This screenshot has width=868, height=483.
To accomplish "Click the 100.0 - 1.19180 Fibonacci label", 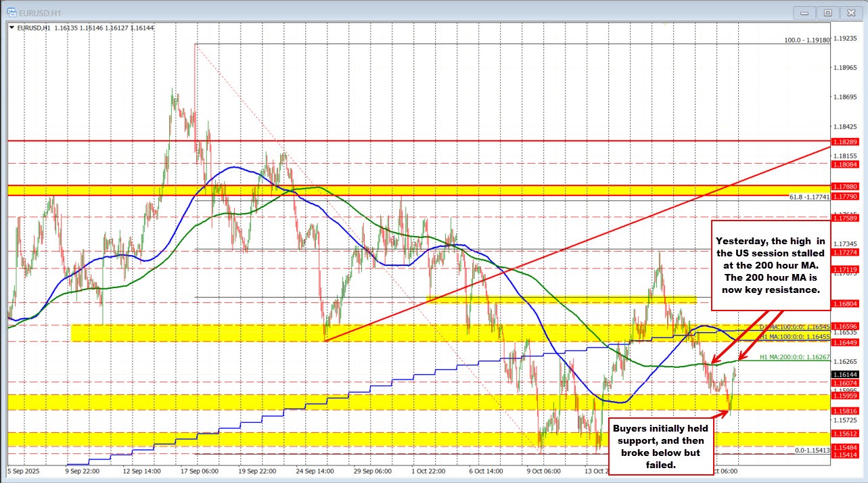I will 806,41.
